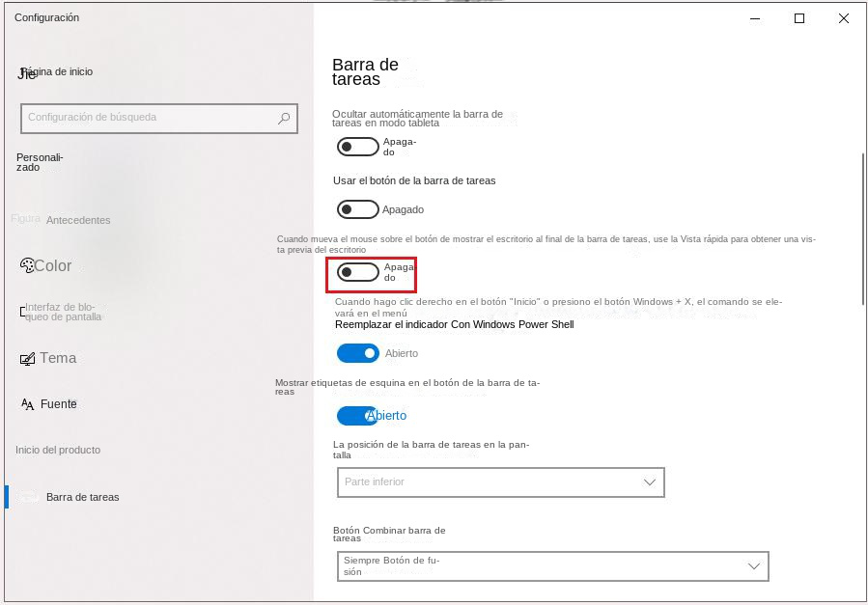
Task: Click the 'Botón Combinar barra de tareas' label
Action: point(389,535)
